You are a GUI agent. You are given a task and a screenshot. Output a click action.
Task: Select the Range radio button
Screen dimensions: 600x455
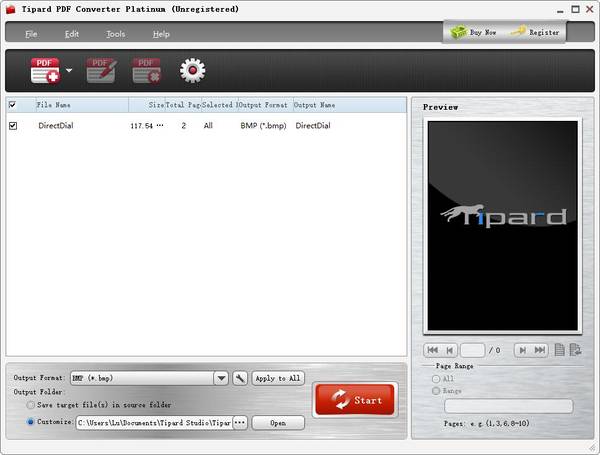pyautogui.click(x=436, y=391)
